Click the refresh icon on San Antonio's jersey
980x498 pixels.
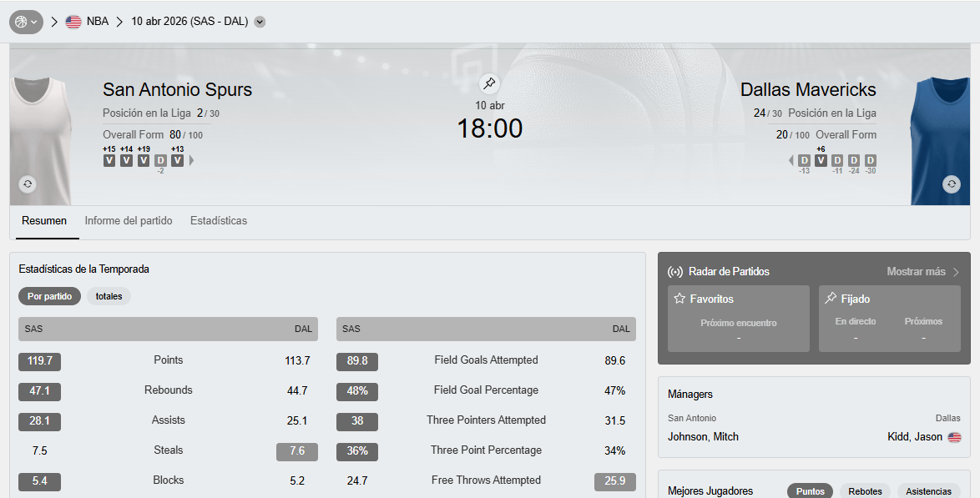click(27, 184)
